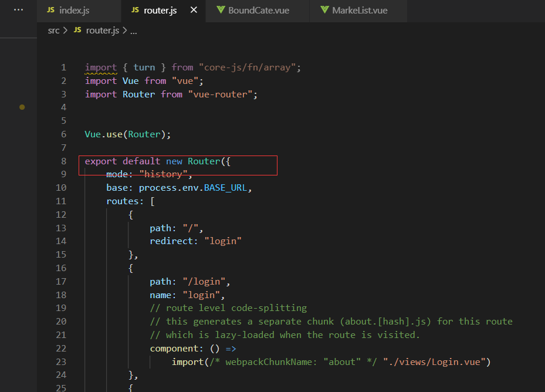The image size is (545, 392).
Task: Click the export default new Router line
Action: pos(157,161)
